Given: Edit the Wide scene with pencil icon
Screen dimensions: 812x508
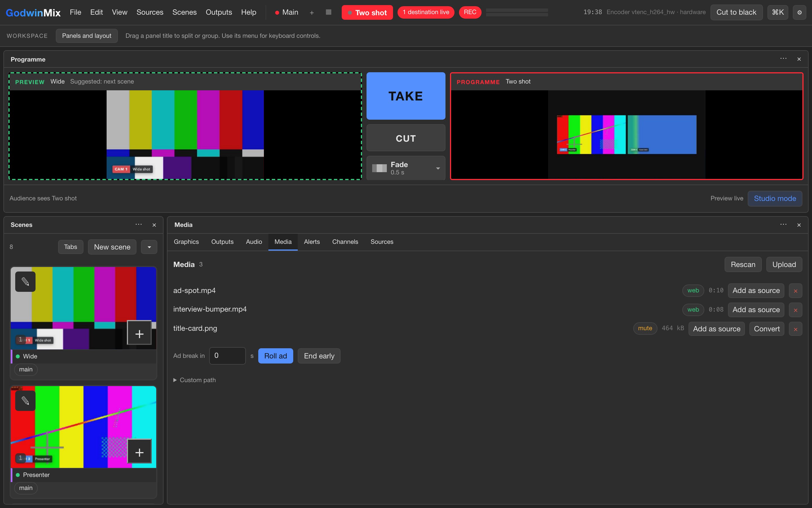Looking at the screenshot, I should (x=25, y=282).
